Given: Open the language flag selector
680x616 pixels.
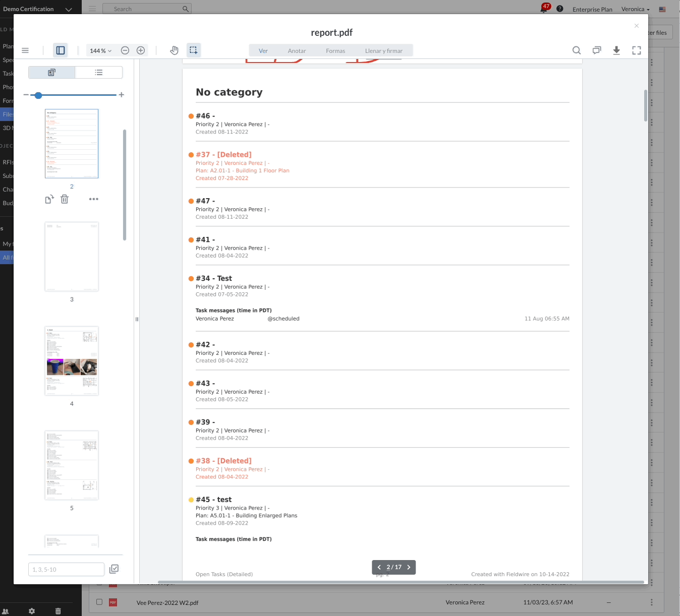Looking at the screenshot, I should point(662,9).
